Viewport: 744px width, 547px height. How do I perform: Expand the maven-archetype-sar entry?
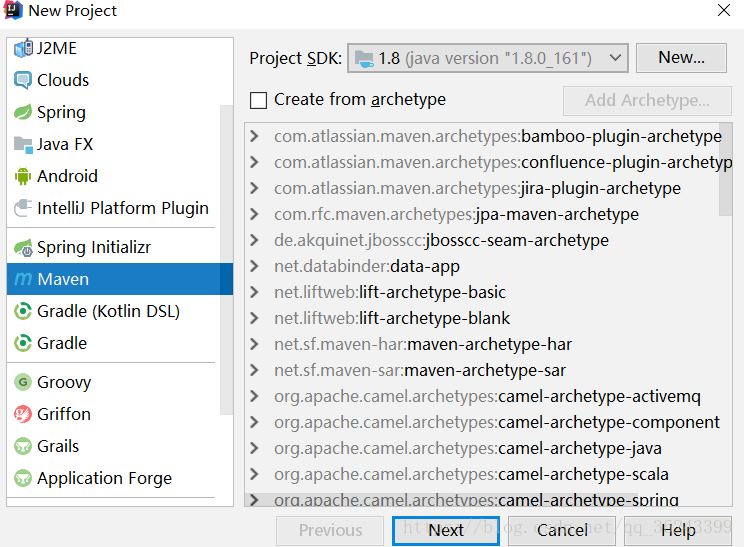[255, 370]
